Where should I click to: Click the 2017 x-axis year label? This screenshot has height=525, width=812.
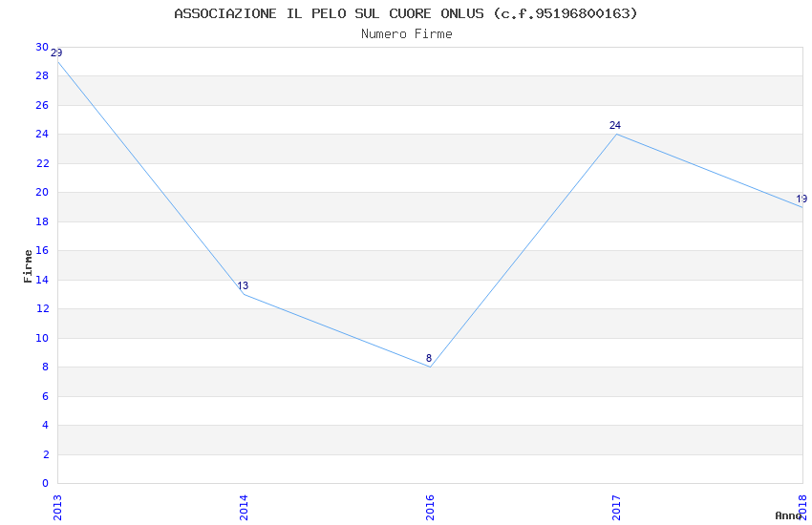(x=616, y=508)
